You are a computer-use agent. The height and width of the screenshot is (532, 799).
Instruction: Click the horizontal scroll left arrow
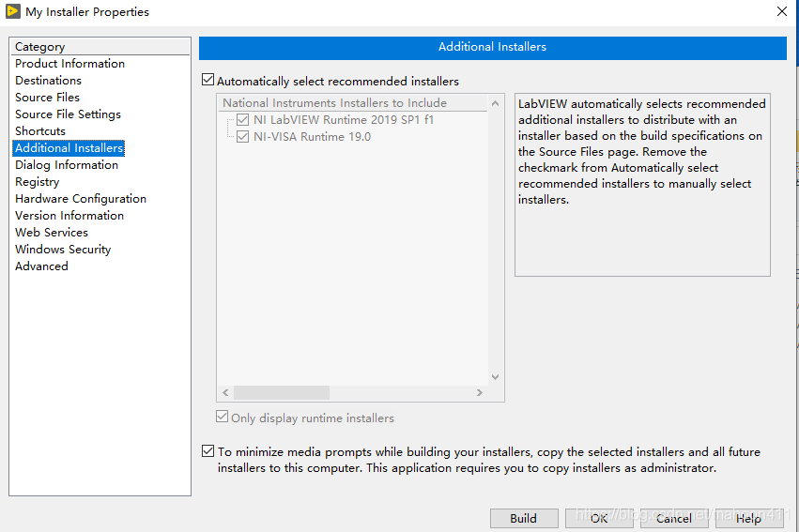click(225, 392)
